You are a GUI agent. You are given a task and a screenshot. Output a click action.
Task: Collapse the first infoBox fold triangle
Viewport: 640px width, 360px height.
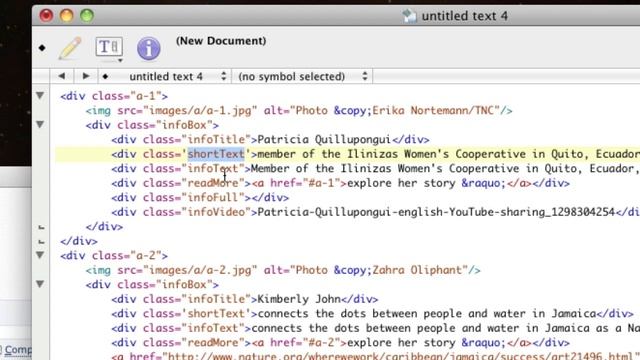[x=40, y=124]
